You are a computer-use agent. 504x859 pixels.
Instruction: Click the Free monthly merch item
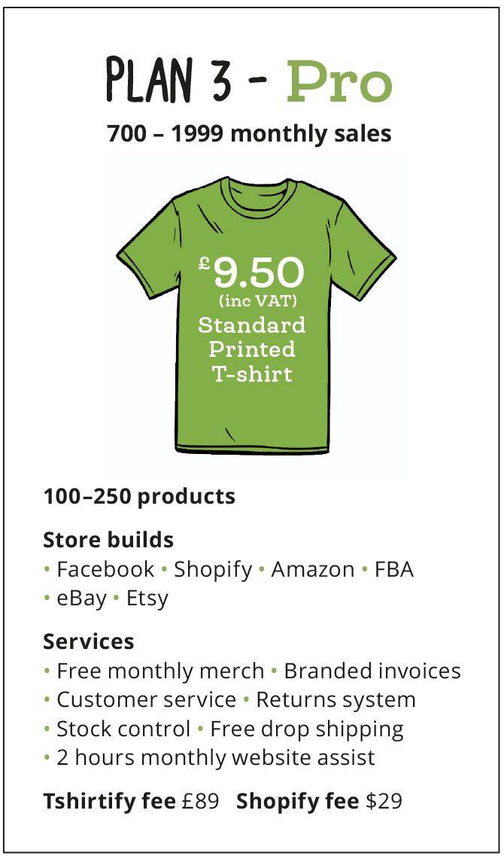pos(160,671)
